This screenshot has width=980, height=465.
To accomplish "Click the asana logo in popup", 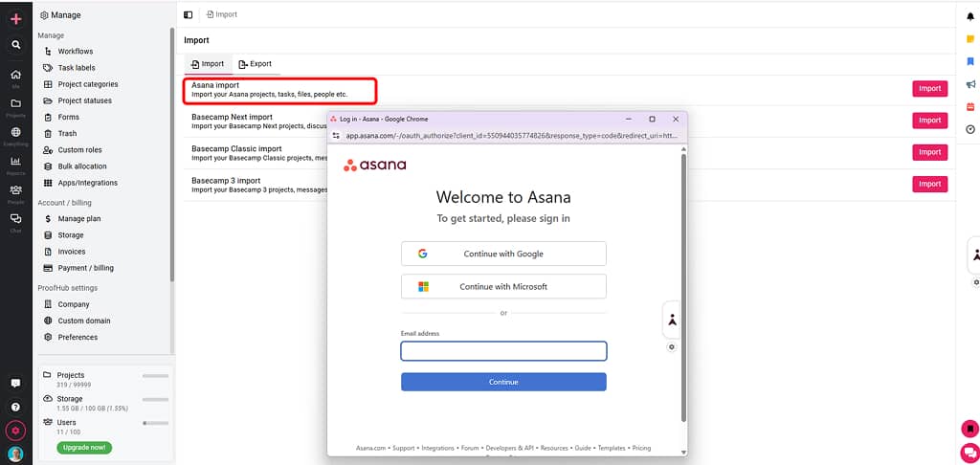I will click(x=375, y=165).
